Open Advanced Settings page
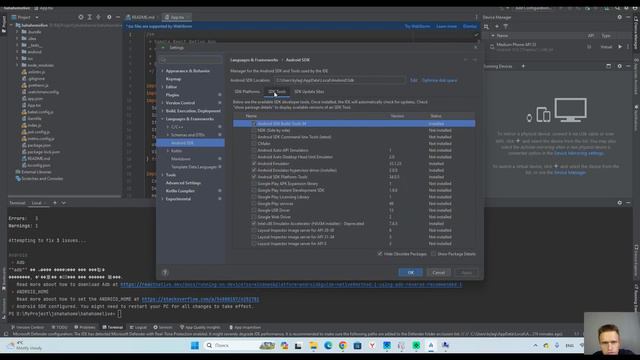The width and height of the screenshot is (640, 360). tap(183, 183)
